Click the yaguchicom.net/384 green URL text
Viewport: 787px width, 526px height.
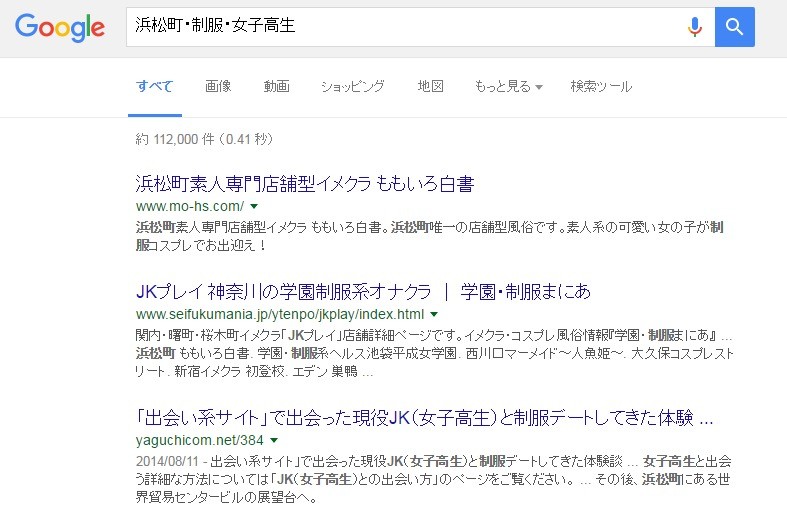[200, 440]
